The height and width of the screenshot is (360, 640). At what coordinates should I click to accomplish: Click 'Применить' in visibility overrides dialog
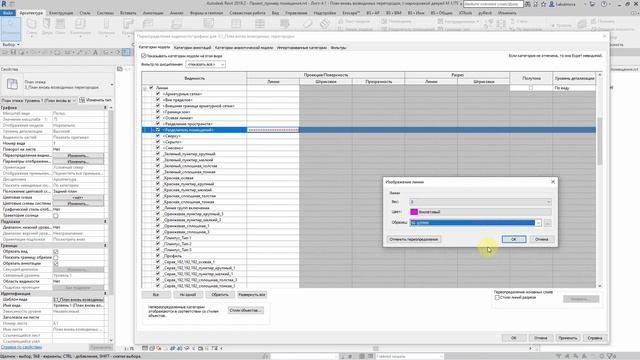click(567, 338)
